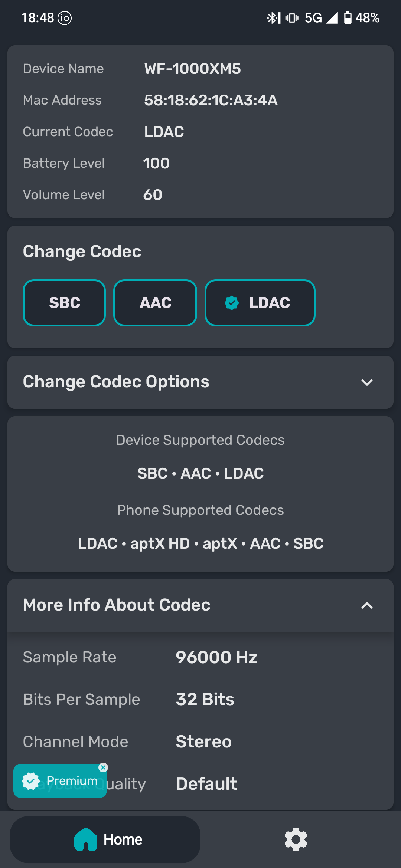Tap the battery icon in status bar
Screen dimensions: 401x868
(348, 18)
